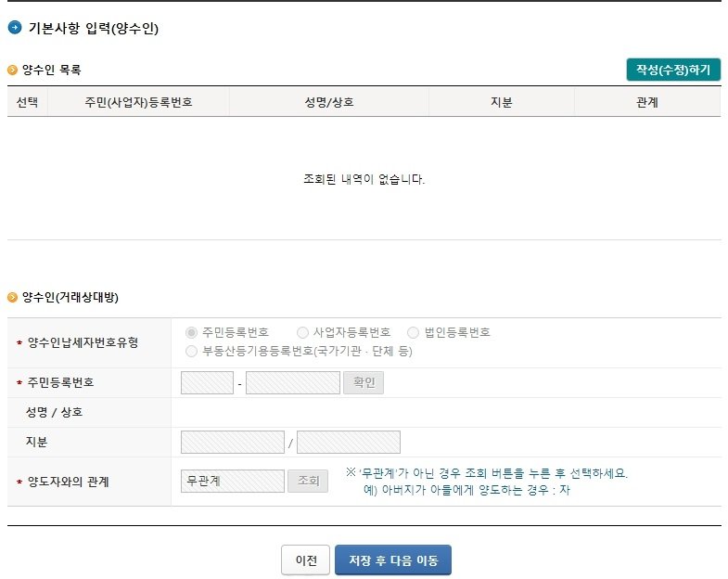Select the 주민등록번호 radio option
This screenshot has width=728, height=579.
click(x=191, y=333)
